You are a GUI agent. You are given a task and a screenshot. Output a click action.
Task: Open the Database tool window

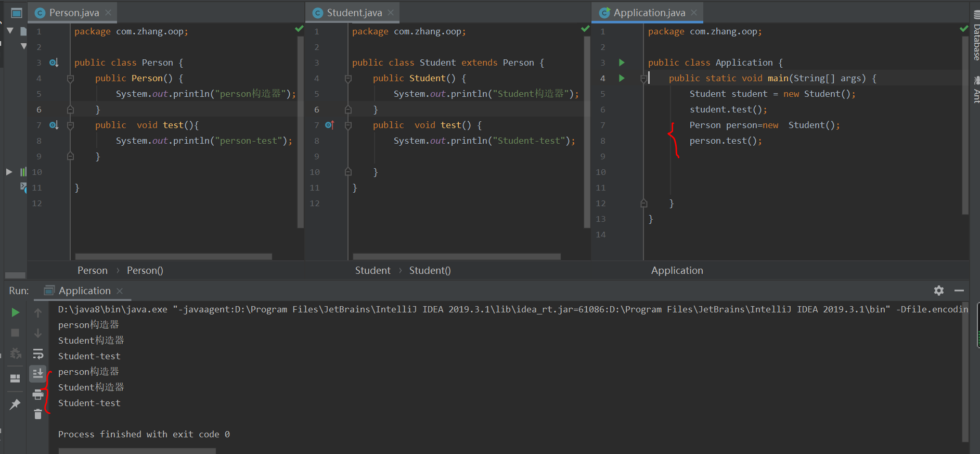pyautogui.click(x=976, y=35)
